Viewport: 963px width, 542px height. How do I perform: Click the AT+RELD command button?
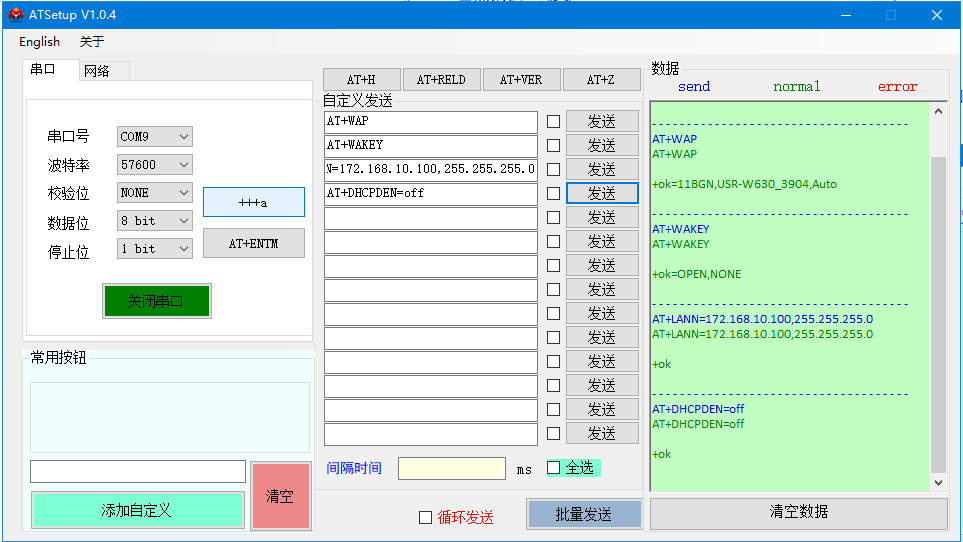(441, 80)
